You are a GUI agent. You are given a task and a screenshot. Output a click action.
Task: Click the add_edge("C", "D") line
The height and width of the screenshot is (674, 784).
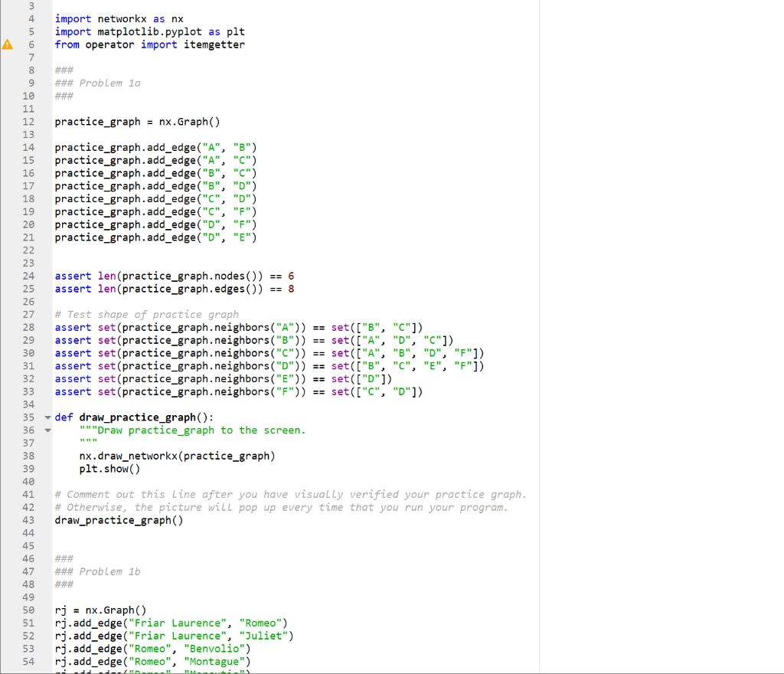(155, 199)
